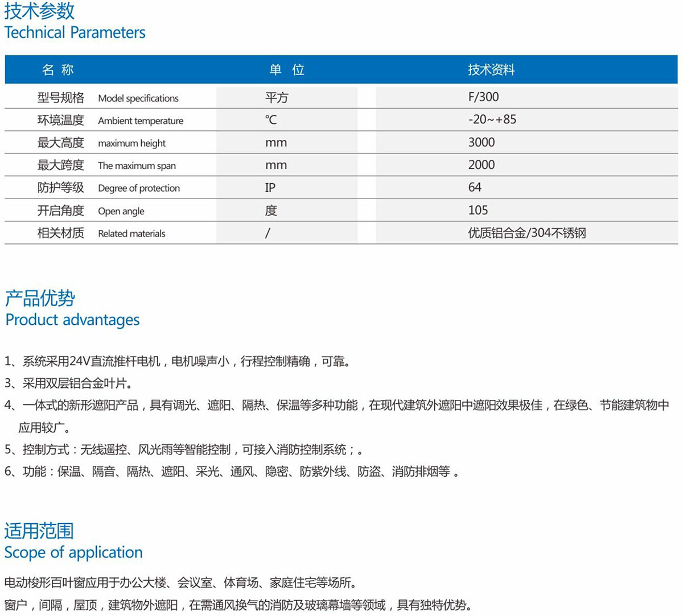Select the 'Ambient temperature' row label
This screenshot has height=616, width=683.
tap(141, 121)
